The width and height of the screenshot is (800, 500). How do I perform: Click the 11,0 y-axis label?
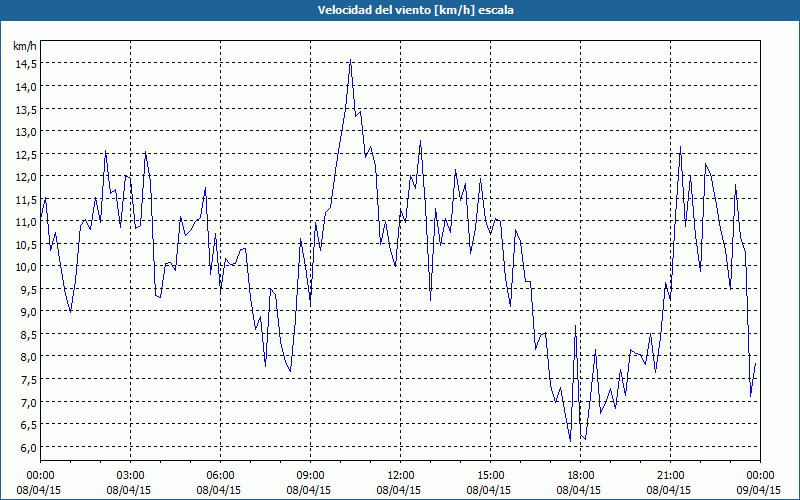click(x=26, y=221)
